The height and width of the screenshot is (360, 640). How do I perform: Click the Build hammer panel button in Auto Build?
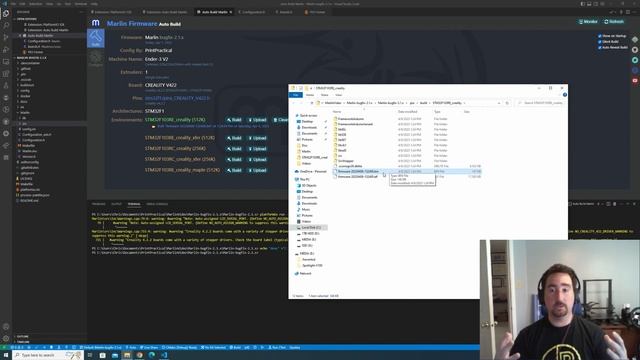96,38
